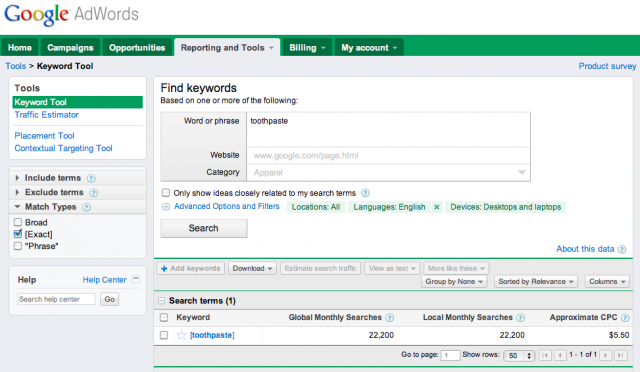Focus the Word or phrase field
Screen dimensions: 640x372
[x=388, y=129]
